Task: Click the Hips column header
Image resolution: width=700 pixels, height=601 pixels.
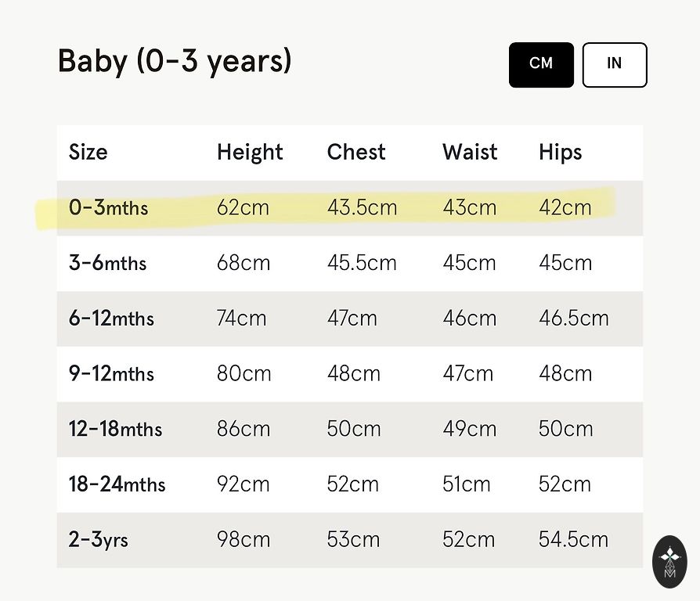Action: 561,152
